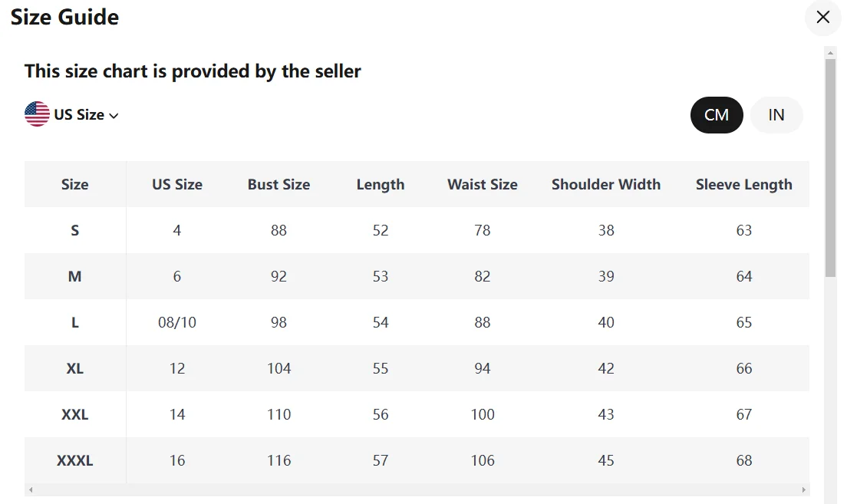Click the Waist Size column header

483,184
